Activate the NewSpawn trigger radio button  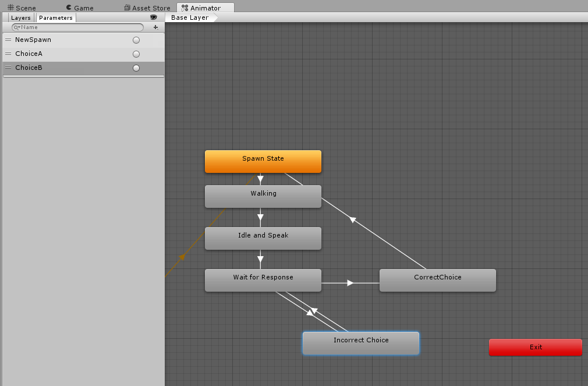136,40
